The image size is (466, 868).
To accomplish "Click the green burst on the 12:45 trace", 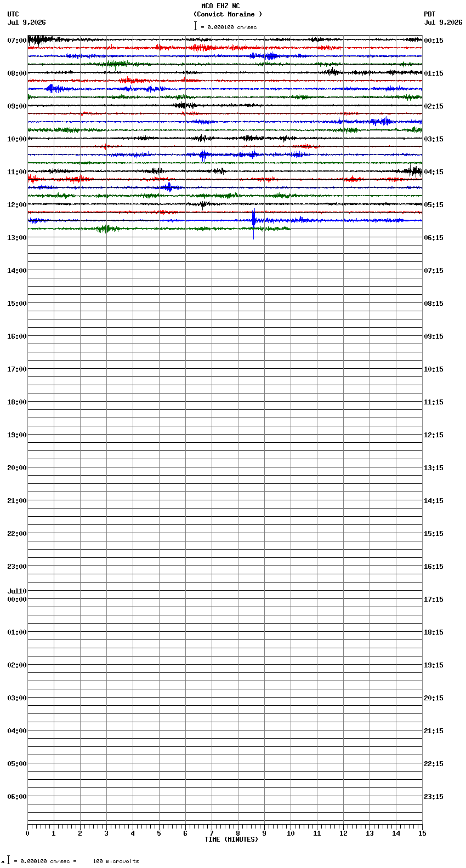I will (106, 229).
